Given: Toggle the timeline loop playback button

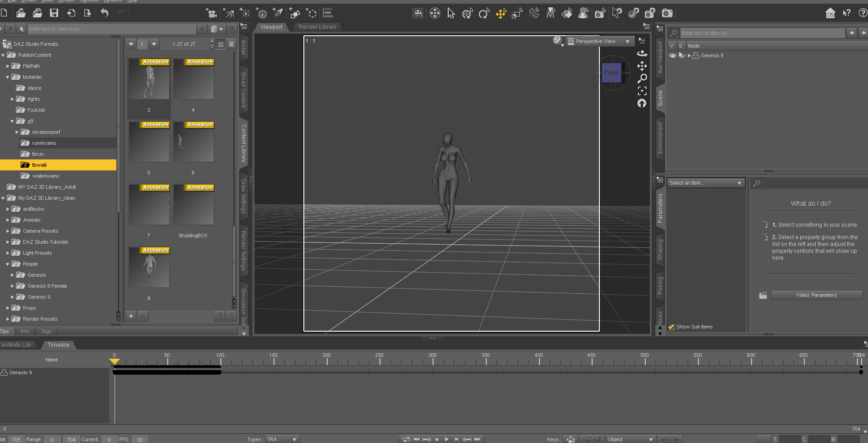Looking at the screenshot, I should pos(406,439).
